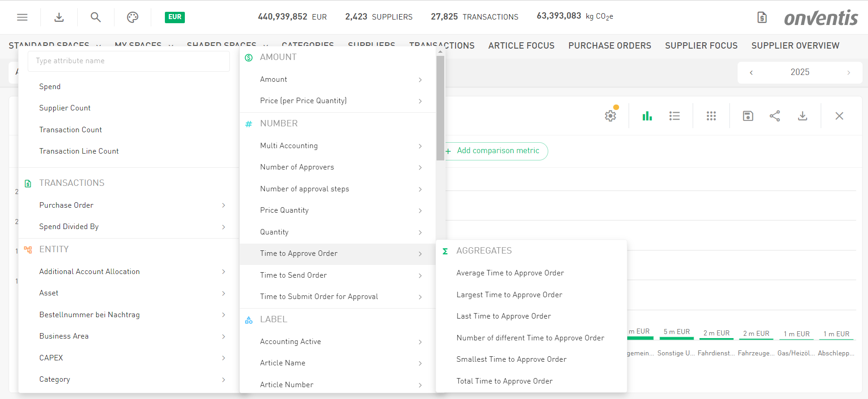Open the search magnifier icon
Viewport: 868px width, 399px height.
[95, 17]
